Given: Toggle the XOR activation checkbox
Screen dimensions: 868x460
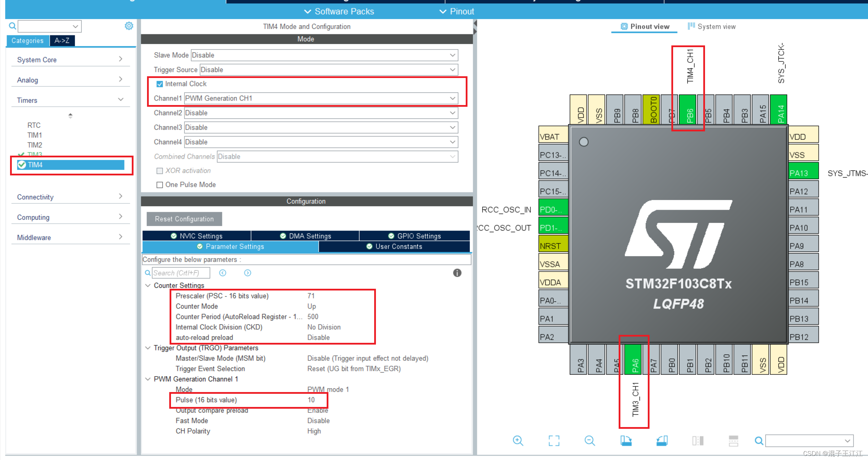Looking at the screenshot, I should [x=160, y=171].
